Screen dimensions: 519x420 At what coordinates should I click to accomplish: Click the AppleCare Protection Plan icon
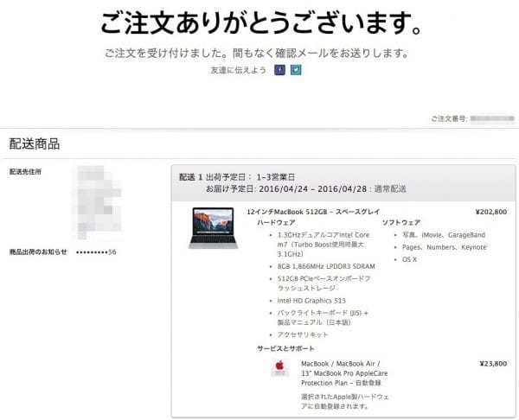[279, 368]
